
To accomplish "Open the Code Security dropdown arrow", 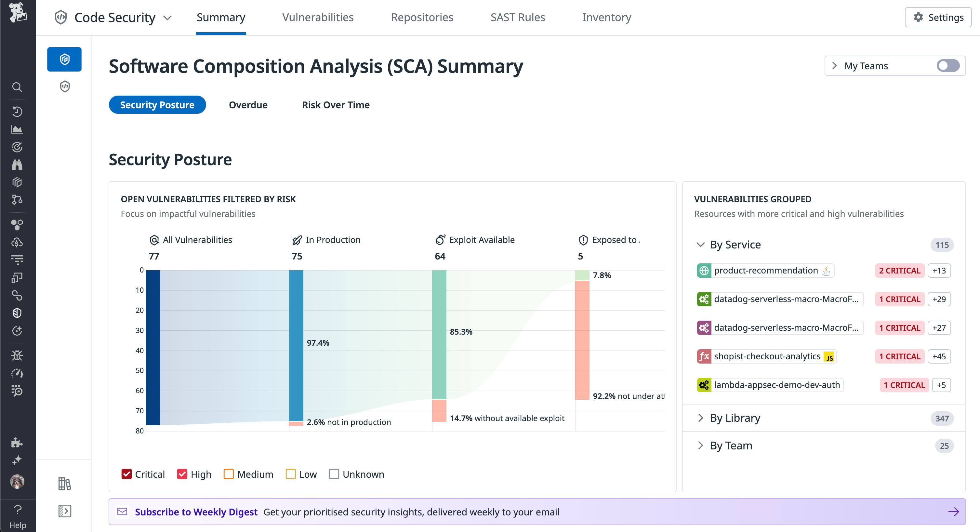I will tap(168, 18).
